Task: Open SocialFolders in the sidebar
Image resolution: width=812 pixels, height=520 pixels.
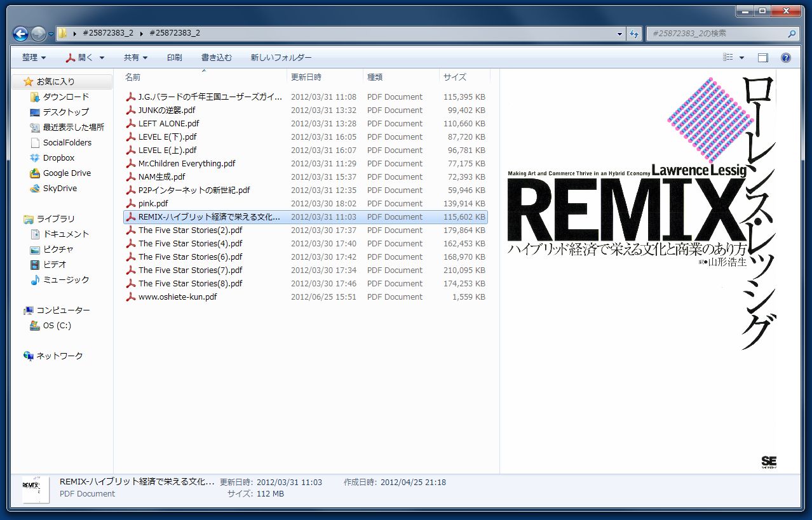Action: [x=67, y=142]
